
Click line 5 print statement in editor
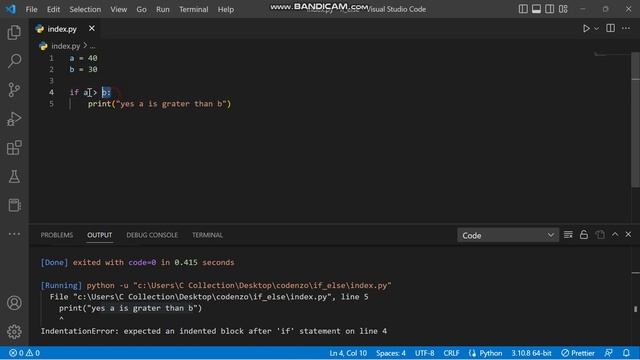point(160,104)
